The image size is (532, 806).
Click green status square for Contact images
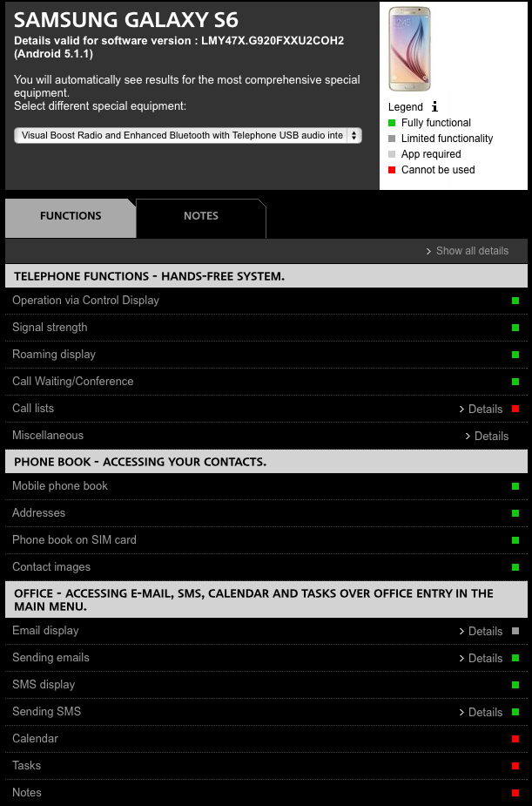(515, 567)
